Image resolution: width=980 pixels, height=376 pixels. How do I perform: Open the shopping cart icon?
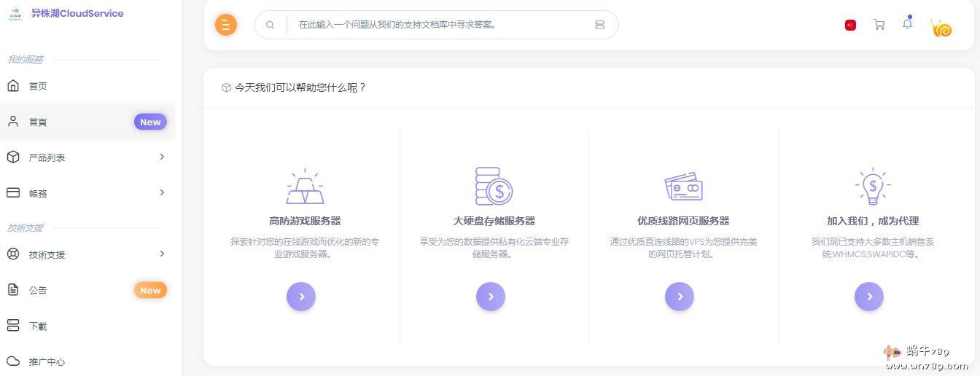click(879, 25)
